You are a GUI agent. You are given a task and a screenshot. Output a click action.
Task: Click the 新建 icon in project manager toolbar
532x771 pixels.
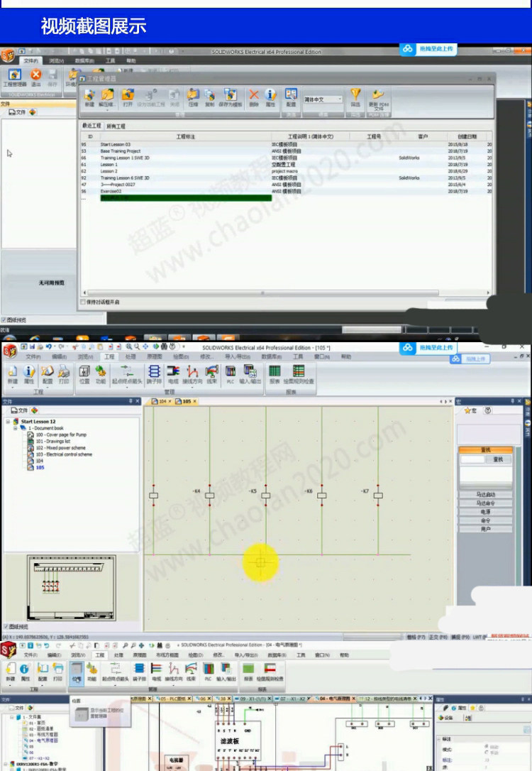89,97
